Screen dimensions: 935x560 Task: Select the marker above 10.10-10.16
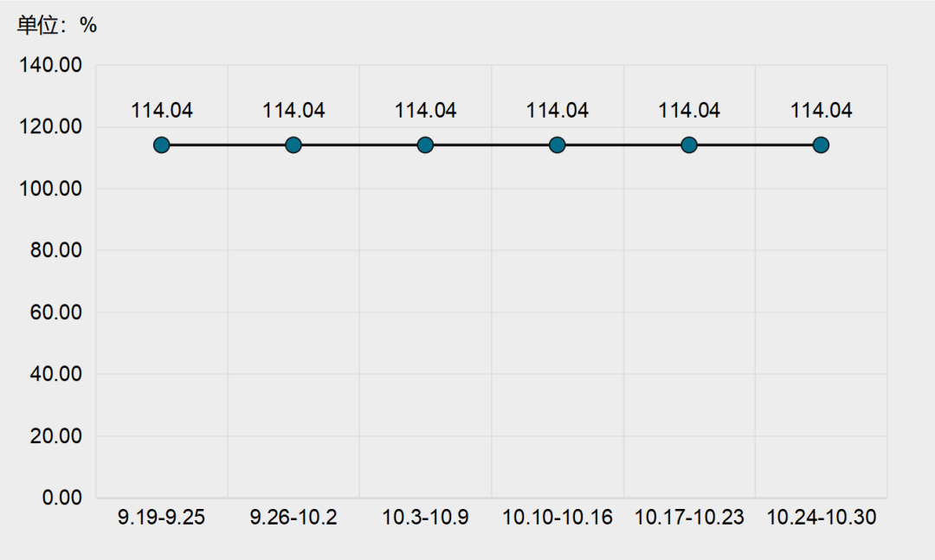(557, 145)
